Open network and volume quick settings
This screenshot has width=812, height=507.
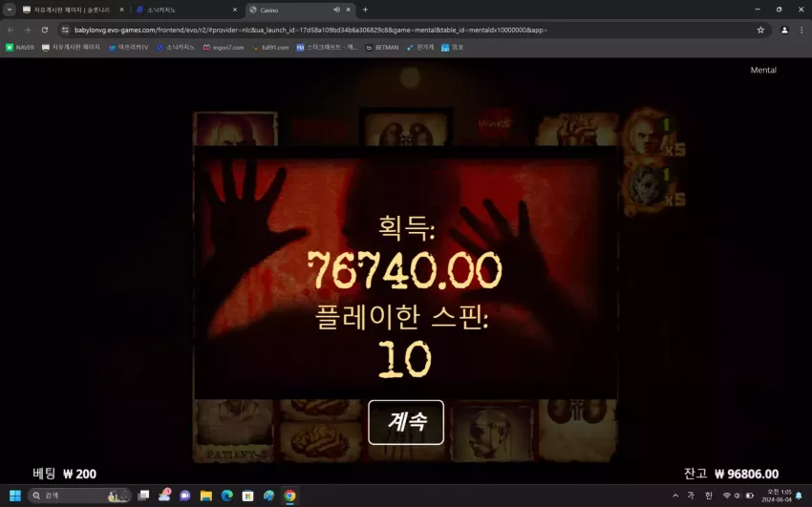point(737,496)
